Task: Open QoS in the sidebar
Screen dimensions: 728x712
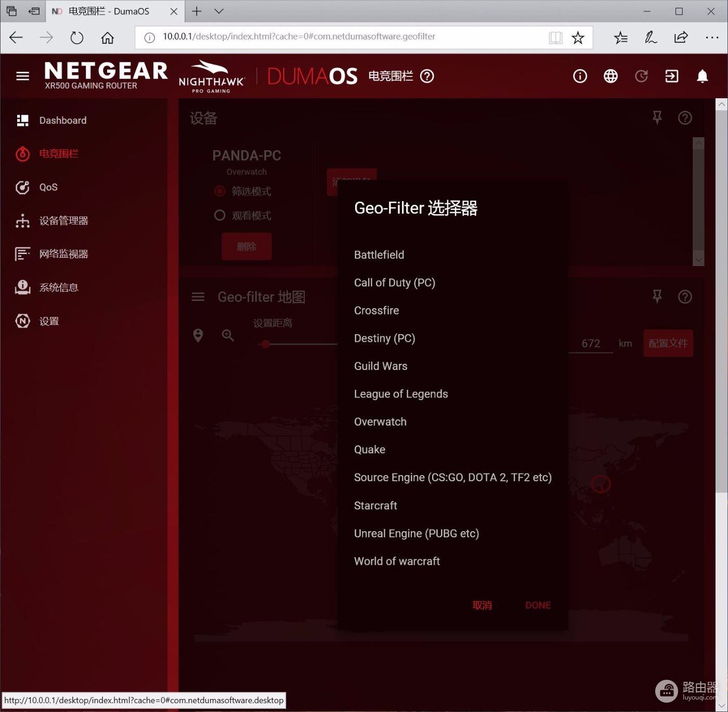Action: tap(48, 187)
